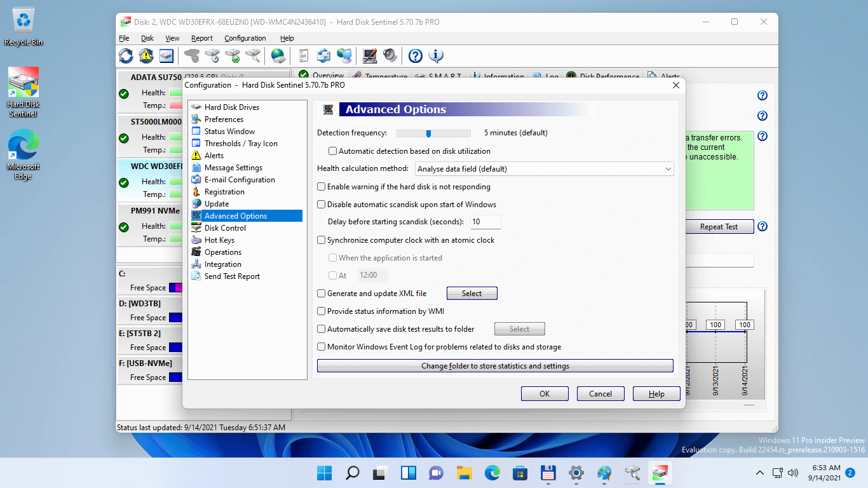
Task: Click the globe with monitor toolbar icon
Action: click(x=344, y=56)
